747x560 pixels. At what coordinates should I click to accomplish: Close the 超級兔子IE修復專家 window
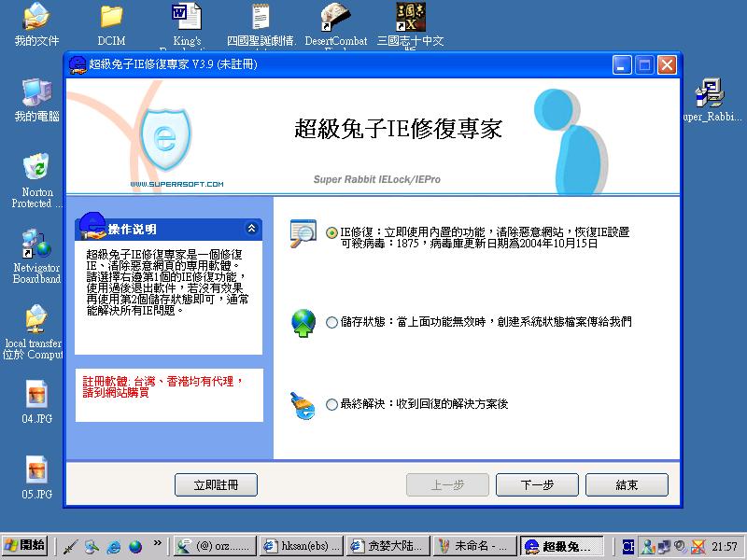tap(667, 64)
